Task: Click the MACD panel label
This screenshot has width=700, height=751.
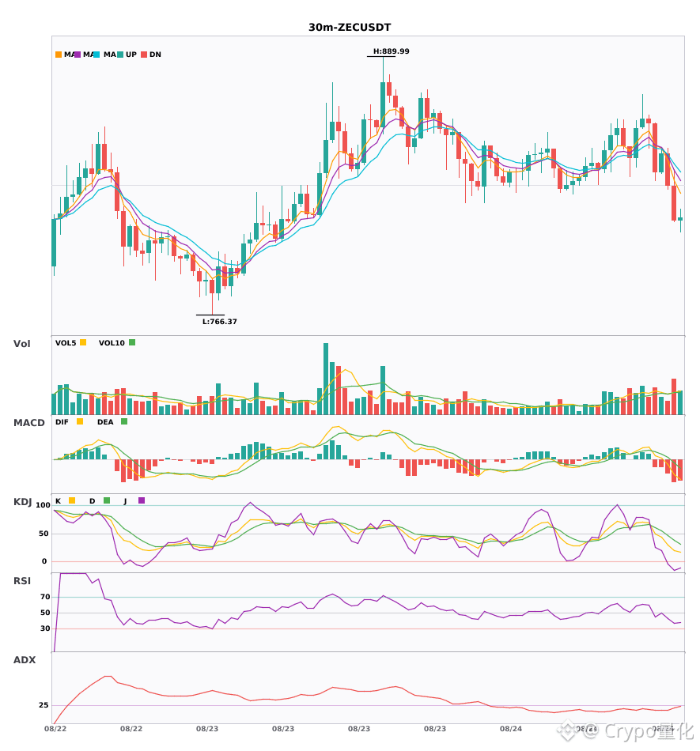Action: (28, 422)
